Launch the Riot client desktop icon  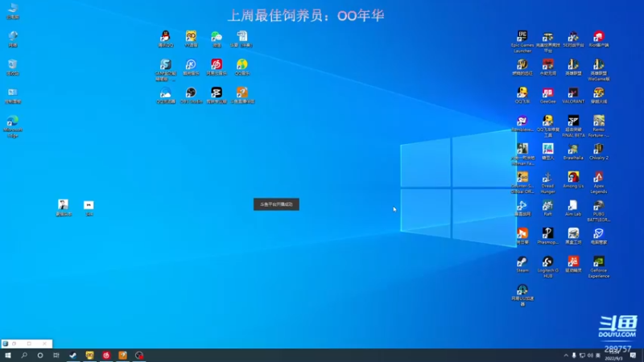pyautogui.click(x=598, y=39)
